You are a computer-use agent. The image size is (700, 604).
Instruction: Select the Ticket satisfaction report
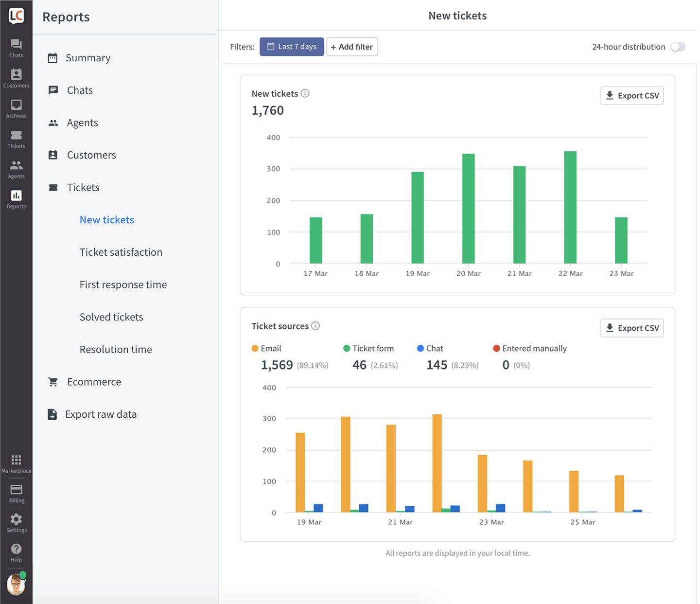coord(121,252)
